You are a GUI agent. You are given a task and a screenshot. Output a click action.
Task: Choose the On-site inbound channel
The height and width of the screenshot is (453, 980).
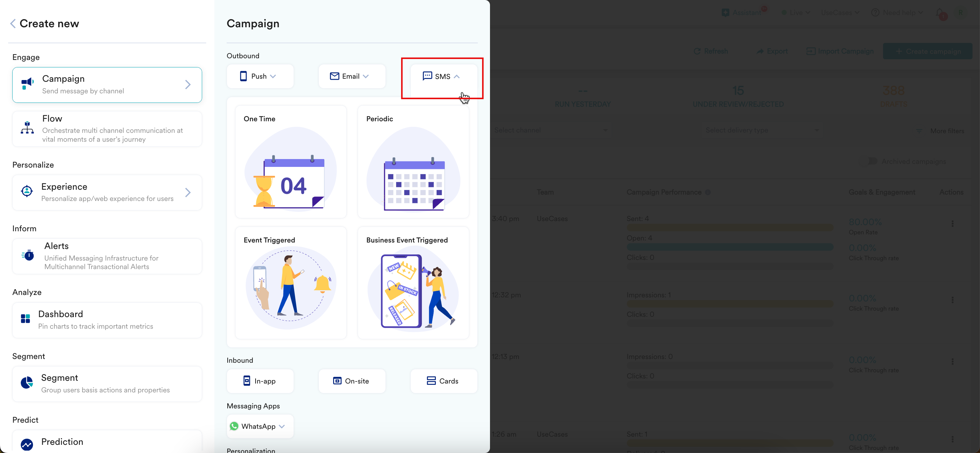click(x=352, y=381)
